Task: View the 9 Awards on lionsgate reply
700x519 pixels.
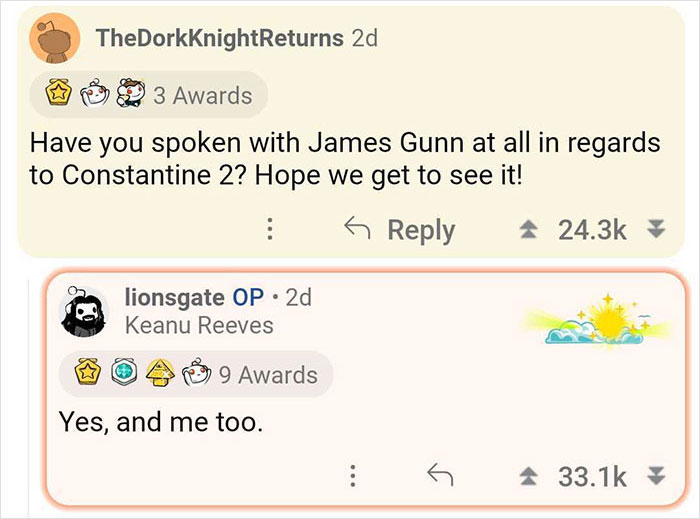Action: pyautogui.click(x=268, y=375)
